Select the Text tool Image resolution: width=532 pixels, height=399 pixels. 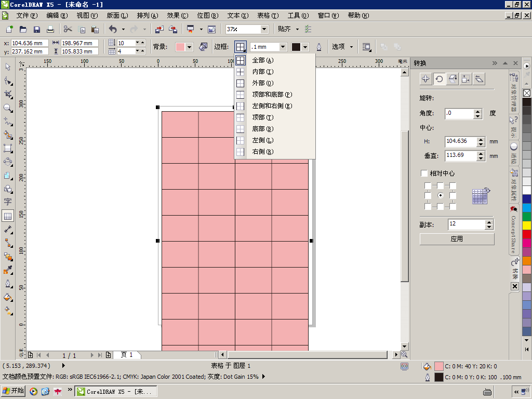point(8,202)
